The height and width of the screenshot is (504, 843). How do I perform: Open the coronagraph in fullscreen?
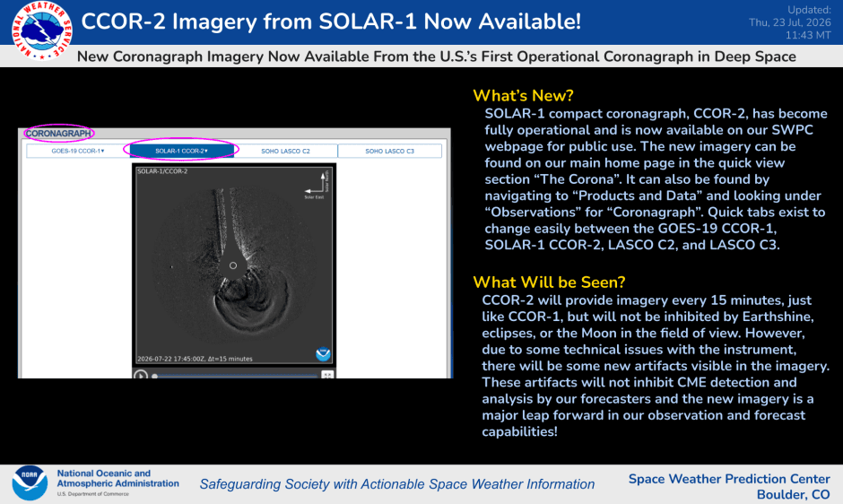click(x=326, y=375)
